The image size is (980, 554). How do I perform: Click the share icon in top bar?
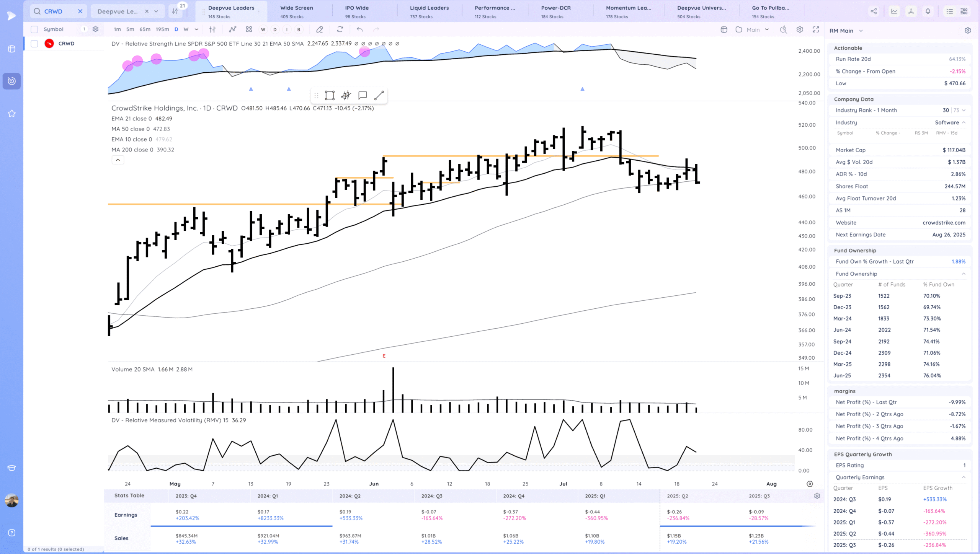coord(874,11)
